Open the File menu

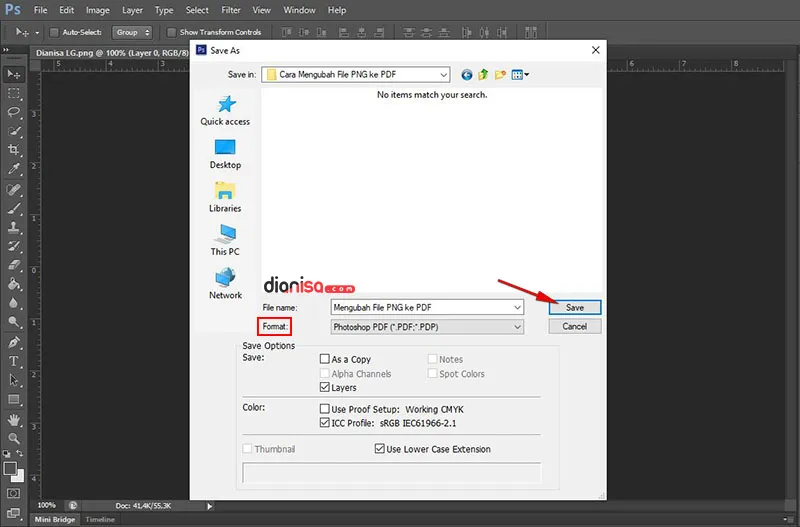(x=40, y=10)
